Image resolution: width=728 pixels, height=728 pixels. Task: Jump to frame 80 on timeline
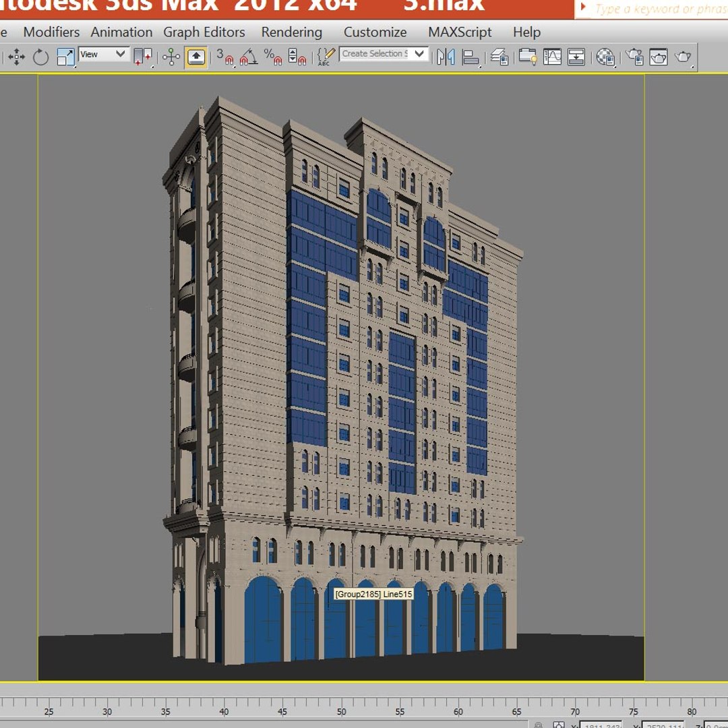click(692, 711)
